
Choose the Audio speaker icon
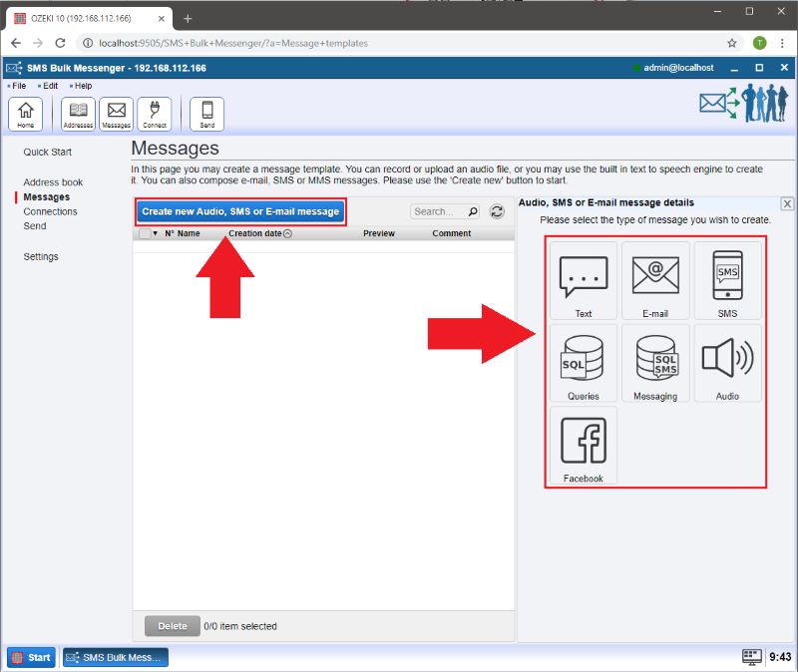pyautogui.click(x=727, y=363)
